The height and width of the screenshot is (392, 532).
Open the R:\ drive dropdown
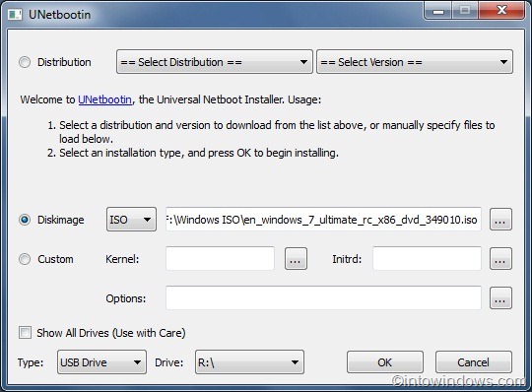pyautogui.click(x=249, y=362)
